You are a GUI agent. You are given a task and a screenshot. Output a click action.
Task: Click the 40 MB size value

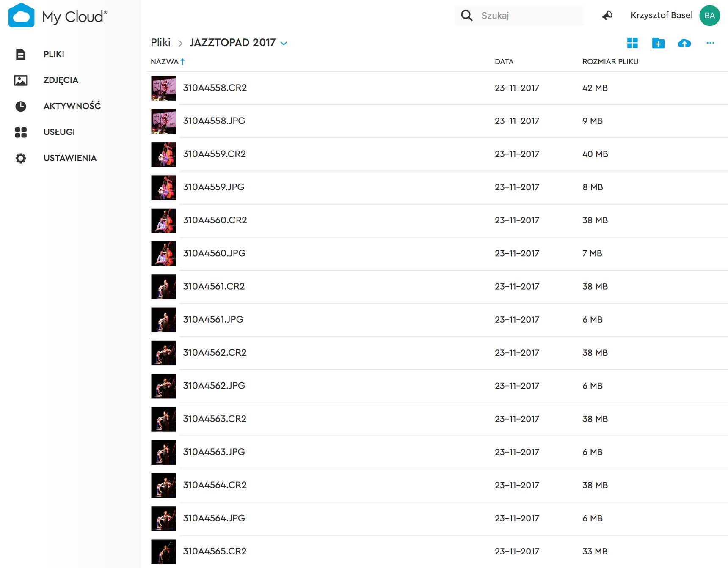595,154
